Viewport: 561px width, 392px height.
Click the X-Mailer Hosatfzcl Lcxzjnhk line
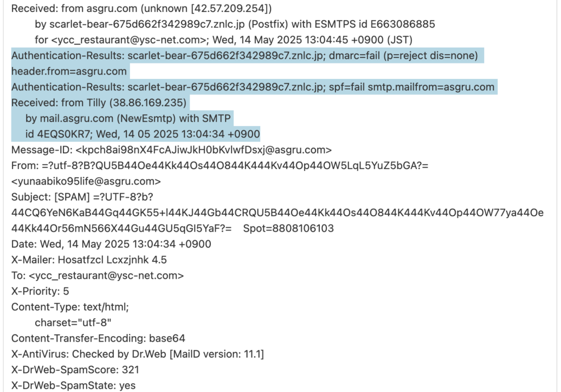(x=89, y=260)
